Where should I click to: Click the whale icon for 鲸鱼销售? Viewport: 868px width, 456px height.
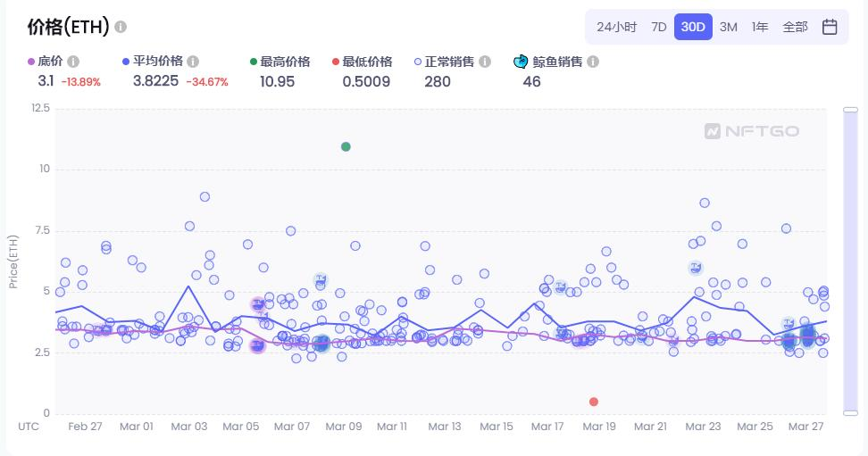pyautogui.click(x=521, y=62)
